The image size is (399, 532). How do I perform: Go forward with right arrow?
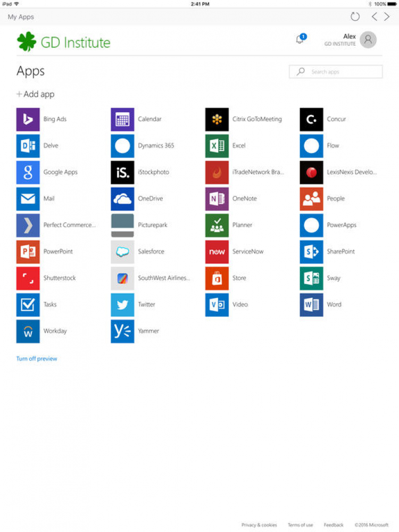(387, 16)
